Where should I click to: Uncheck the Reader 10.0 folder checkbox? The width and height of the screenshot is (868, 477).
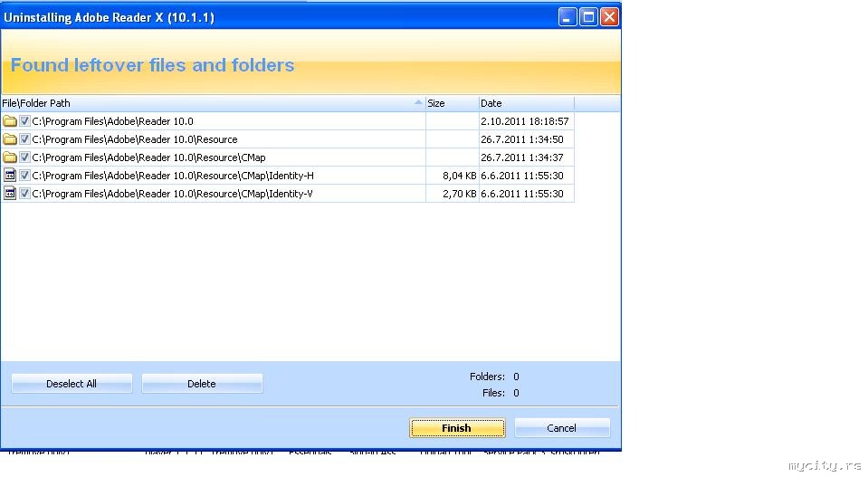[24, 121]
